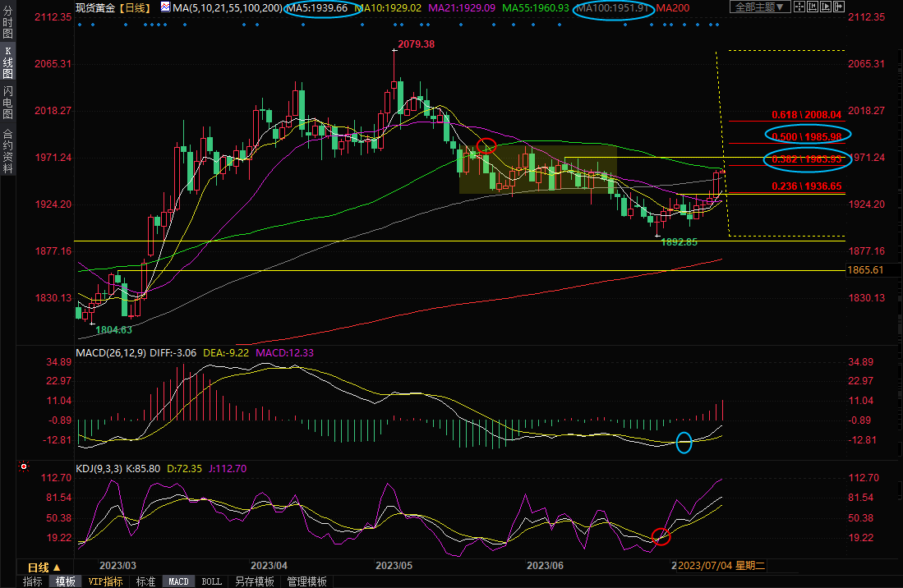Open the 全部主题 dropdown
This screenshot has height=588, width=903.
(x=760, y=7)
